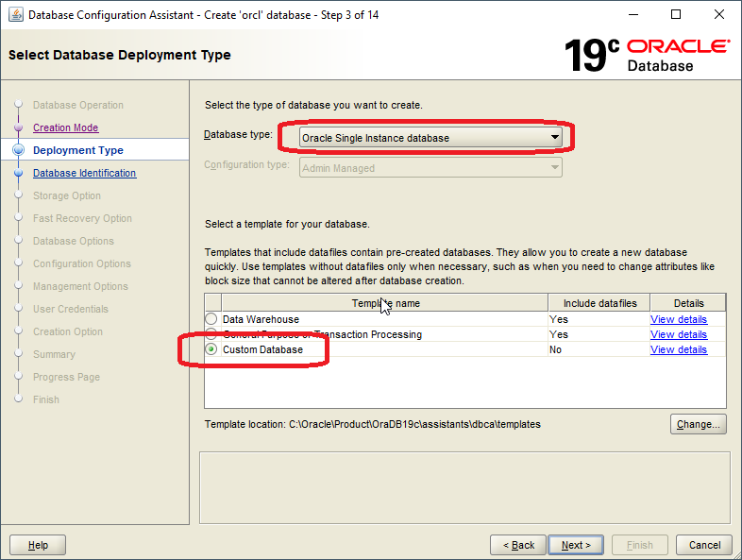Expand the Configuration type combo box

click(x=430, y=168)
